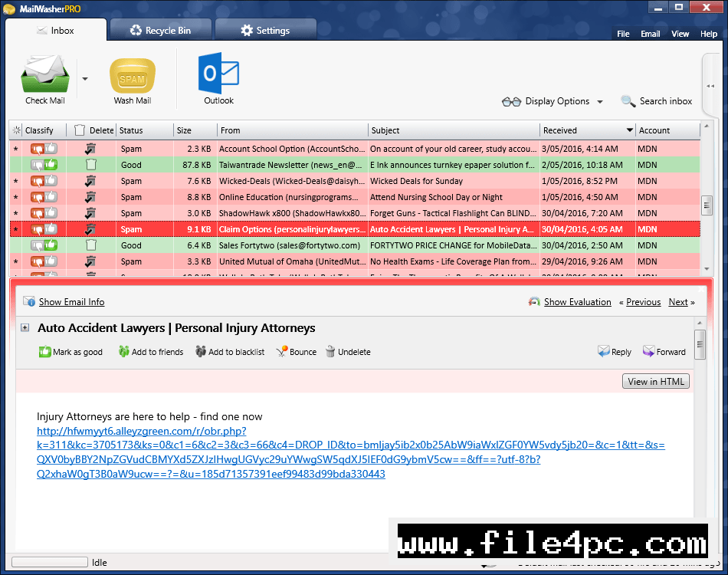Click the Show Email Info envelope icon
This screenshot has height=575, width=728.
29,301
